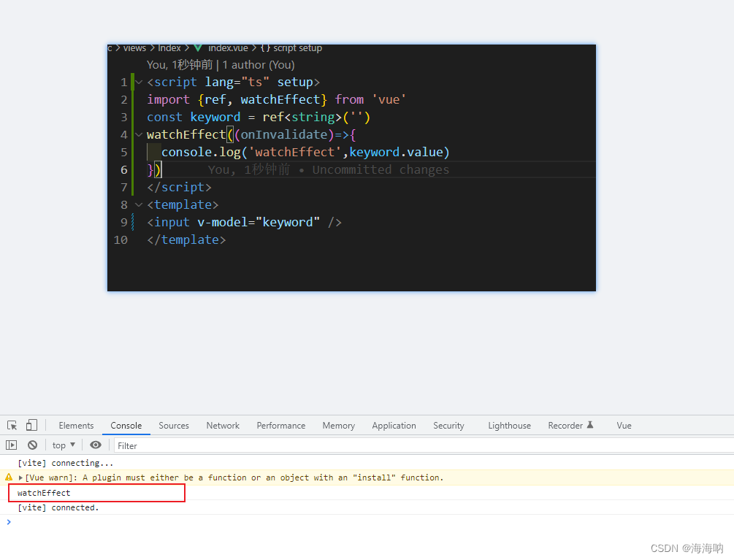Click the 'index.vue' breadcrumb segment
The image size is (734, 560).
click(x=228, y=48)
